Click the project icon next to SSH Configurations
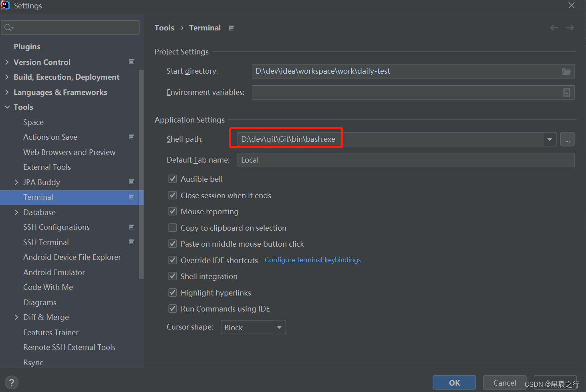This screenshot has height=392, width=586. click(x=131, y=227)
